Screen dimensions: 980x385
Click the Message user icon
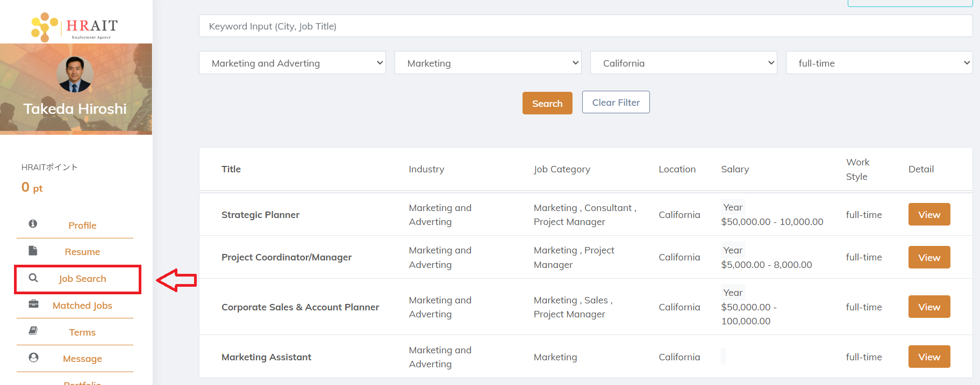(x=33, y=358)
